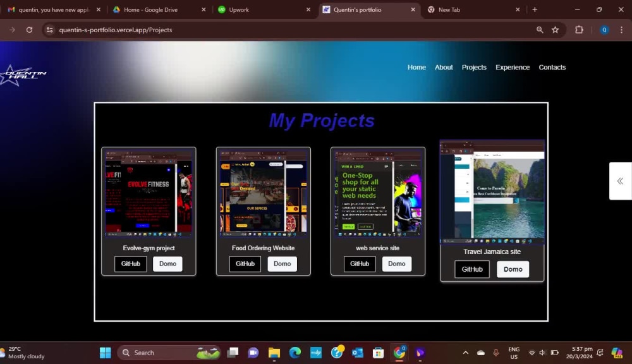Click the Quentin Hall star logo
This screenshot has height=364, width=632.
22,75
